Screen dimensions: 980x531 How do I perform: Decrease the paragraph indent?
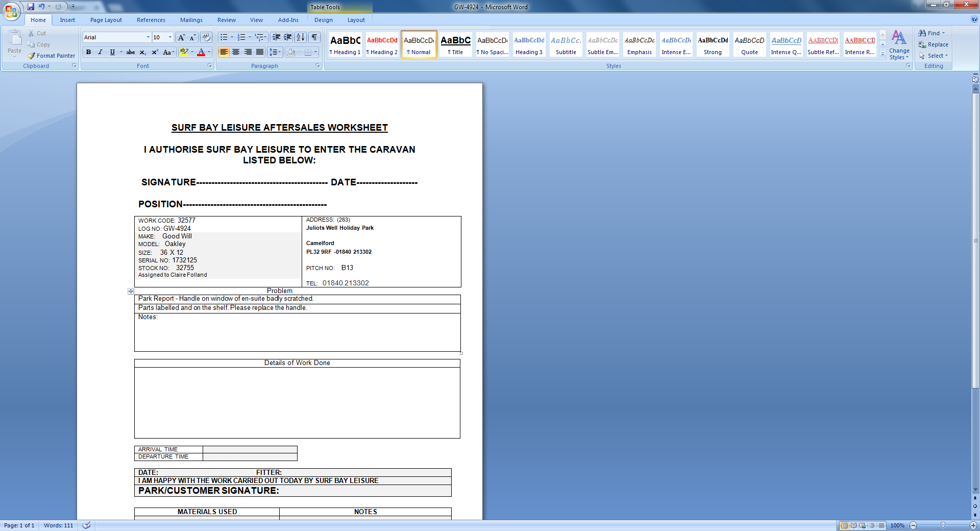(x=276, y=37)
